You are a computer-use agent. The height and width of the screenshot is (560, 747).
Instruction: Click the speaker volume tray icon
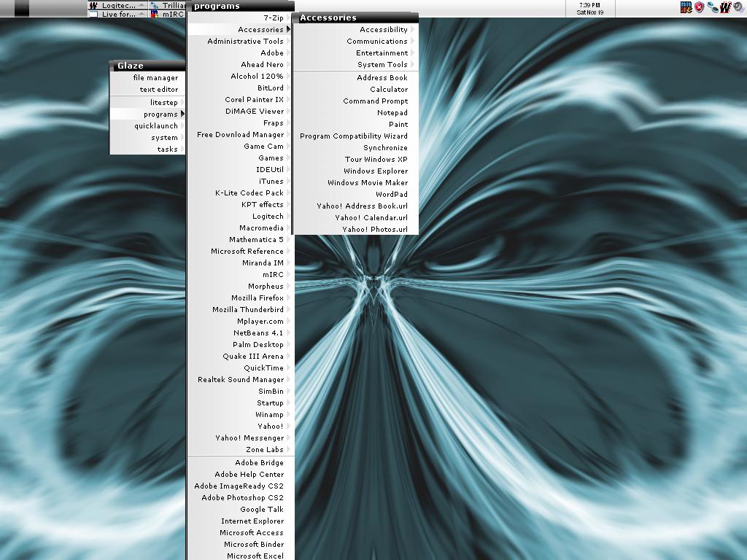click(x=738, y=7)
